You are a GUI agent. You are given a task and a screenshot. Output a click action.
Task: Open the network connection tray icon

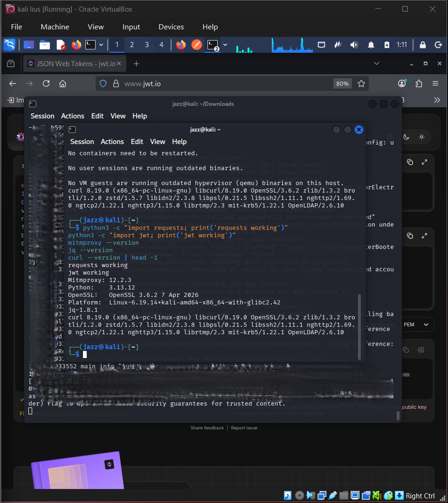(x=321, y=45)
